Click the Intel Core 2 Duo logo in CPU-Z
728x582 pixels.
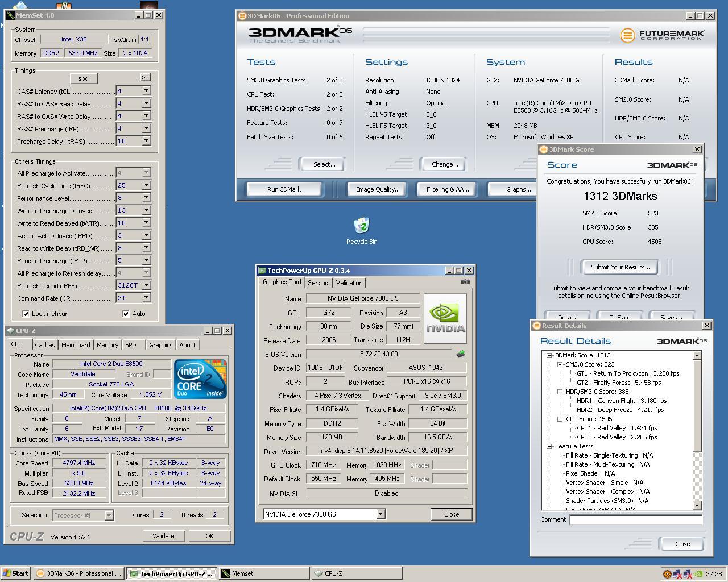(200, 379)
